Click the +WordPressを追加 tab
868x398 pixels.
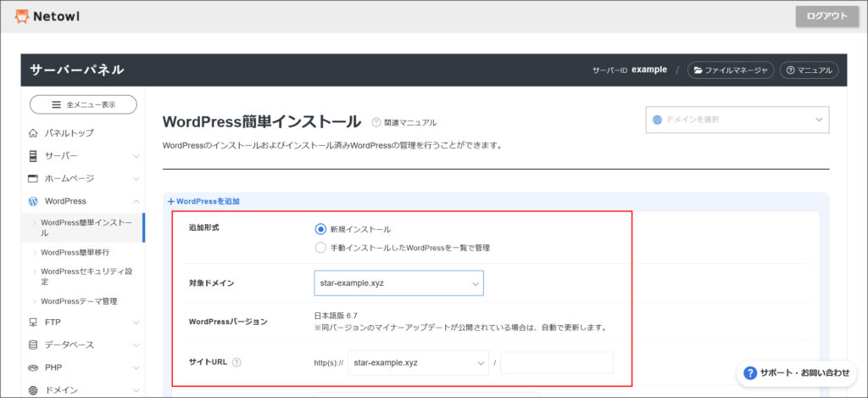[203, 202]
